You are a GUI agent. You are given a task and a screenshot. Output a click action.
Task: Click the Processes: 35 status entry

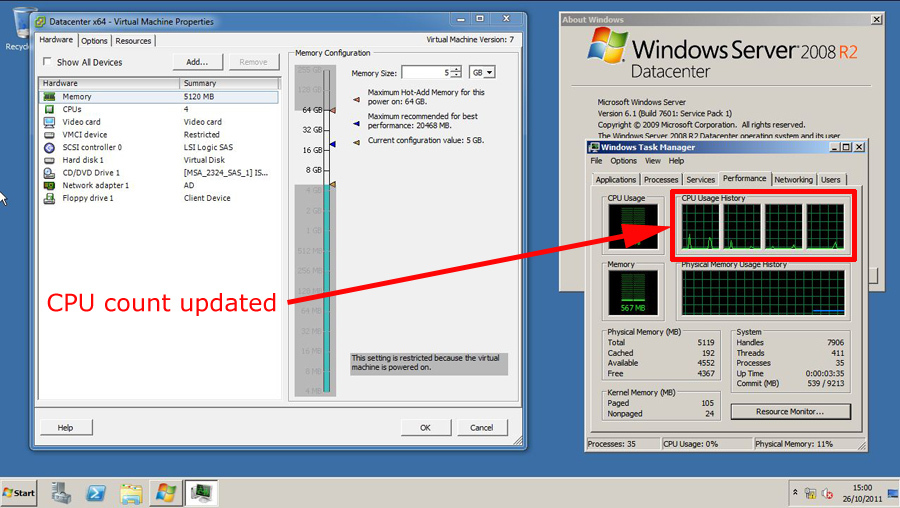point(623,444)
